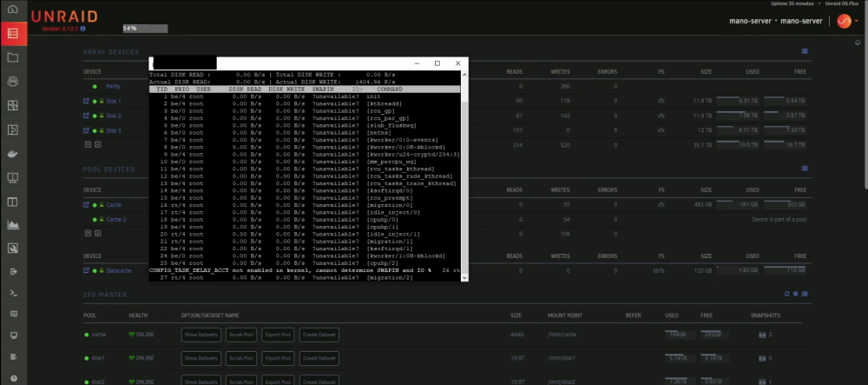868x385 pixels.
Task: Click the disk1 pool snapshots icon
Action: pos(762,358)
